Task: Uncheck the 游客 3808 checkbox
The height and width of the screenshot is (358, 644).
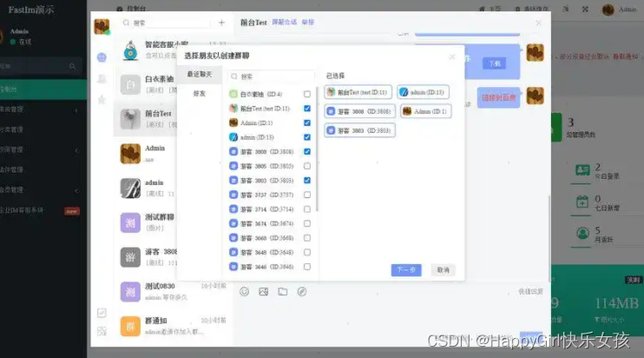Action: coord(306,152)
